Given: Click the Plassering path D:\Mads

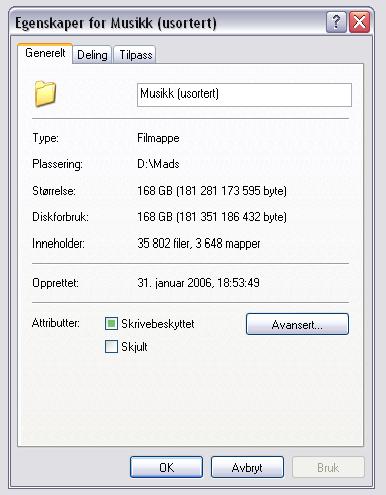Looking at the screenshot, I should coord(158,164).
